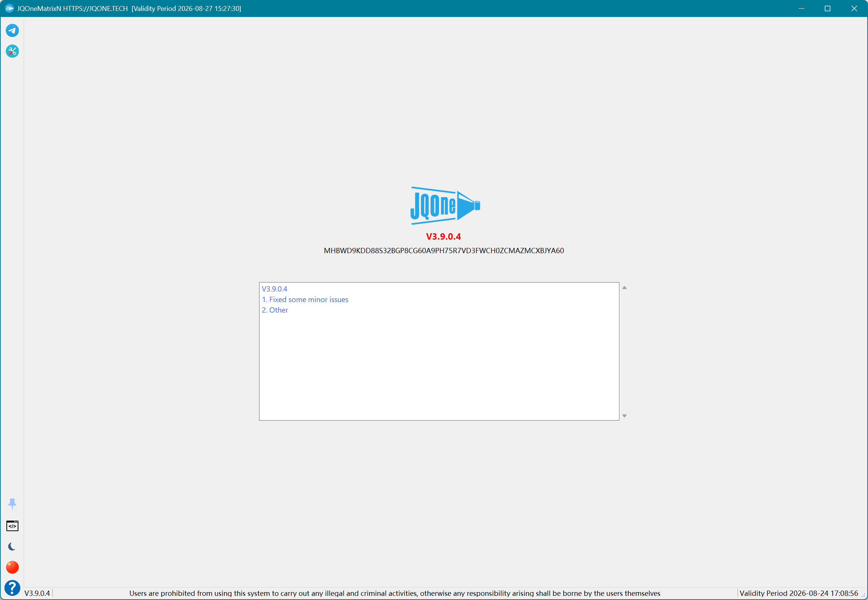Click the title bar text JQOneMatrixN HTTPS://JQONE.TECH

tap(73, 8)
